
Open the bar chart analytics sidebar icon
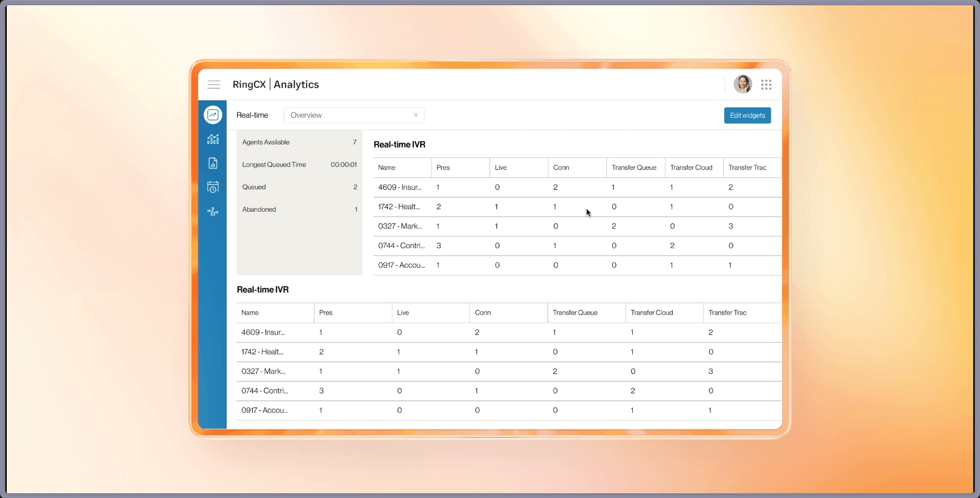tap(213, 139)
